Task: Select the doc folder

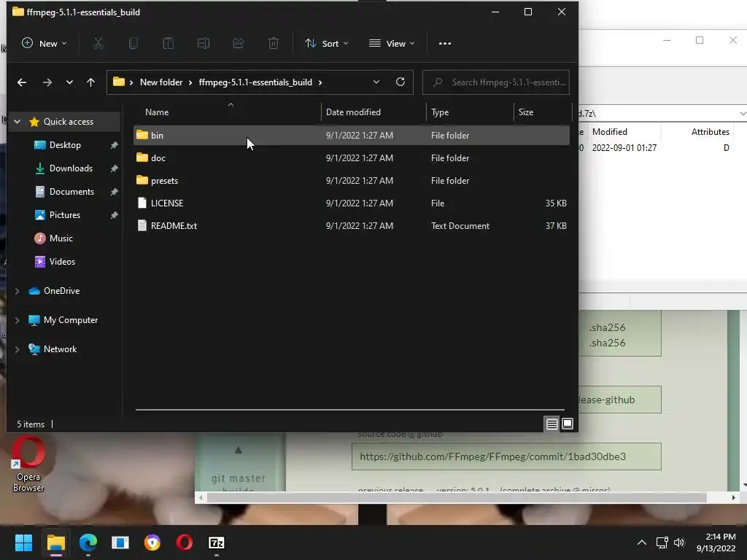Action: click(x=352, y=157)
